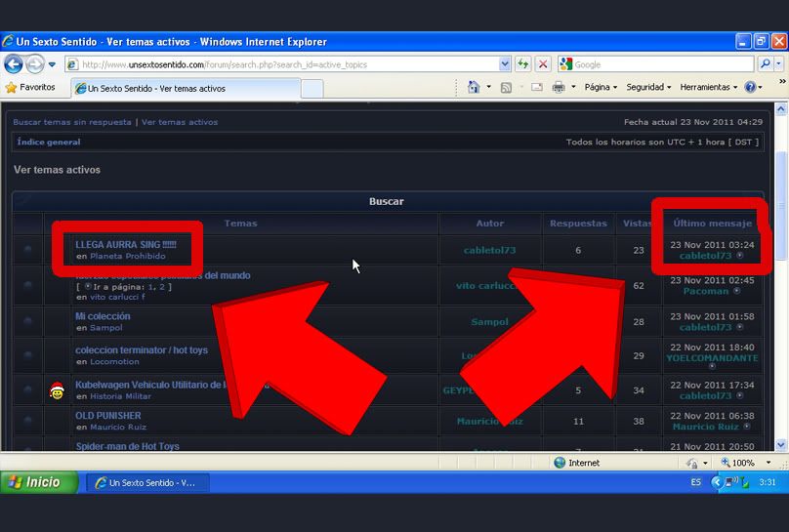This screenshot has height=532, width=789.
Task: Click the browser Forward arrow button
Action: [35, 64]
